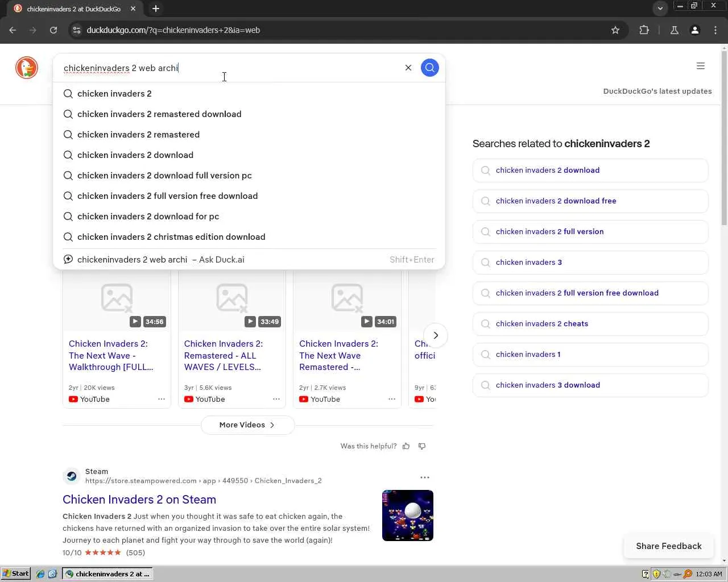Give thumbs up for helpfulness
The height and width of the screenshot is (582, 728).
(x=406, y=446)
